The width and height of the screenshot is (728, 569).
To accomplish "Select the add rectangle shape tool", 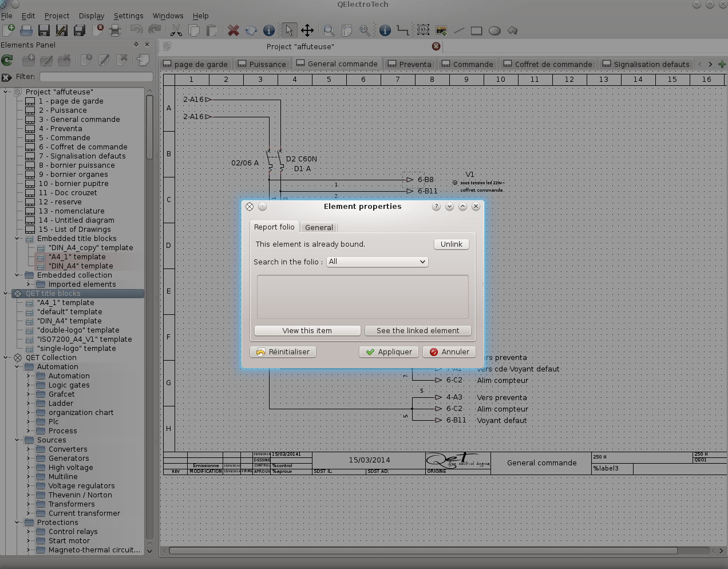I will (x=476, y=30).
